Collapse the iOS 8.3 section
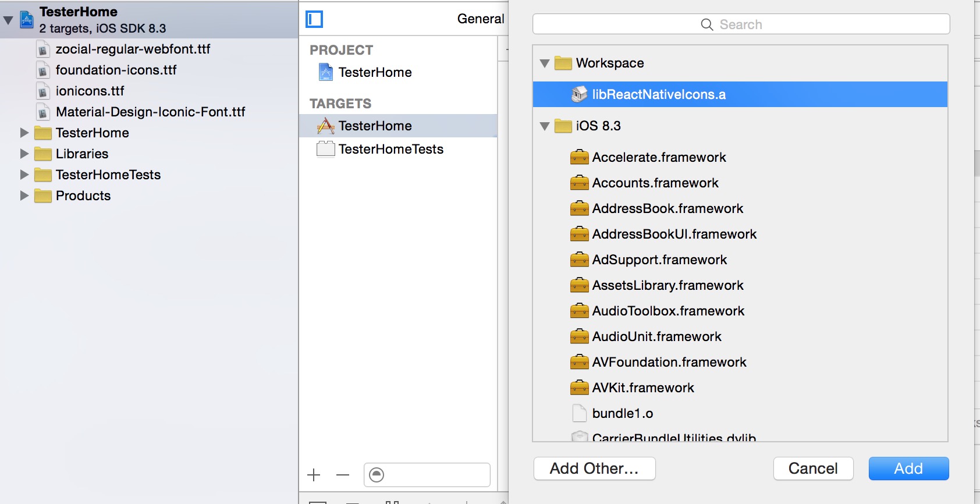The height and width of the screenshot is (504, 980). (x=545, y=126)
